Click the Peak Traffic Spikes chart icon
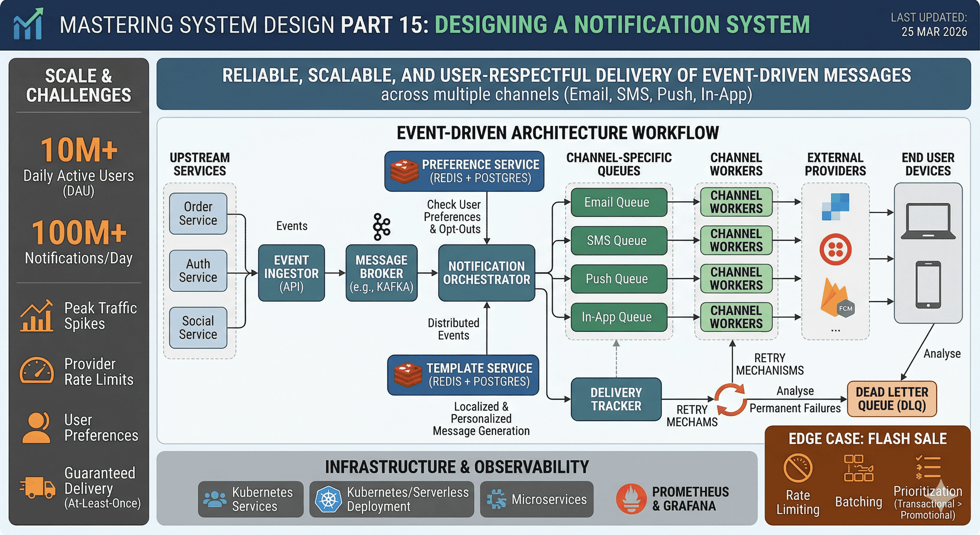 (37, 316)
